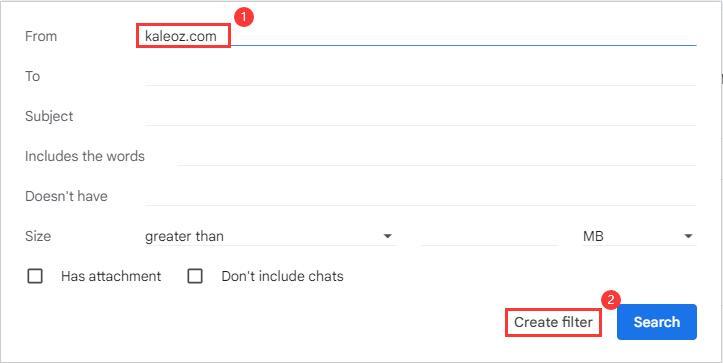Click the 'Includes the words' label

(x=85, y=156)
